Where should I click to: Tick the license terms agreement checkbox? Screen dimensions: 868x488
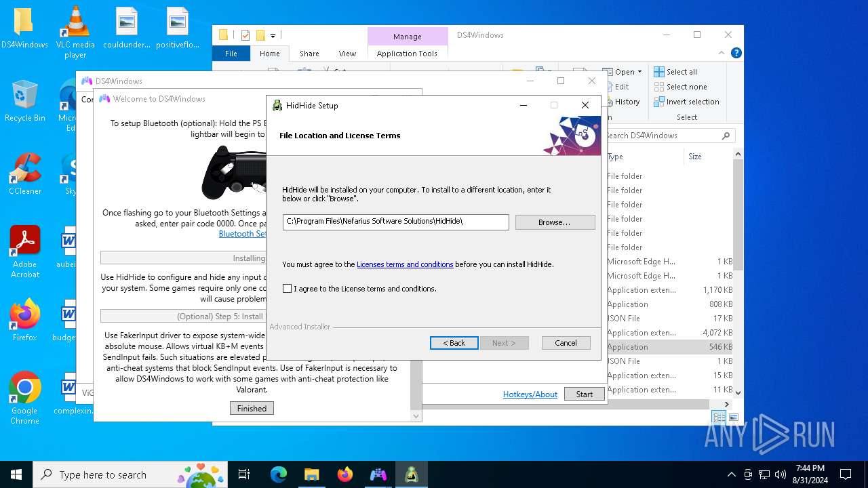click(x=288, y=289)
